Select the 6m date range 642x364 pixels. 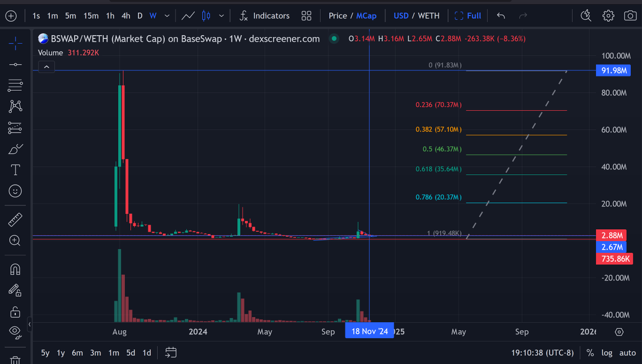point(78,353)
